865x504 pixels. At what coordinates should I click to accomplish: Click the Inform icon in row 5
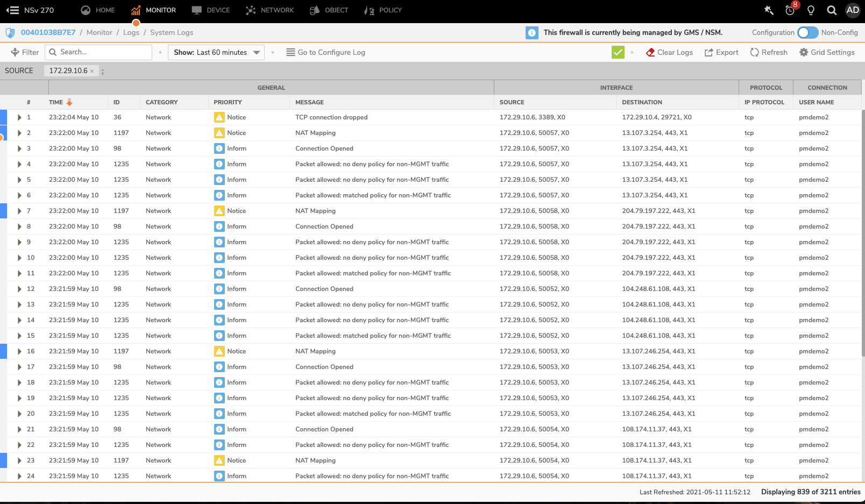219,180
